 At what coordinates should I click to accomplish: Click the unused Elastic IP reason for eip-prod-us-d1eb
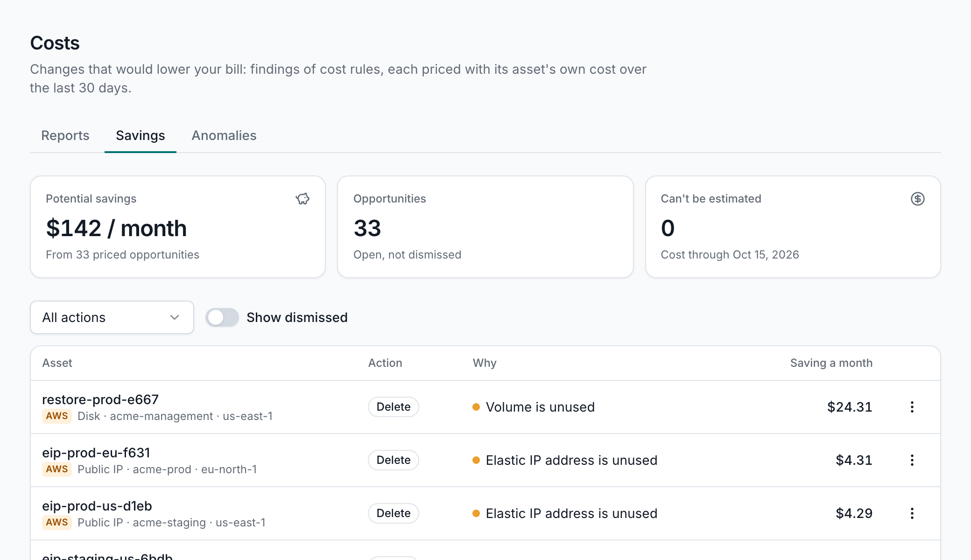click(571, 513)
